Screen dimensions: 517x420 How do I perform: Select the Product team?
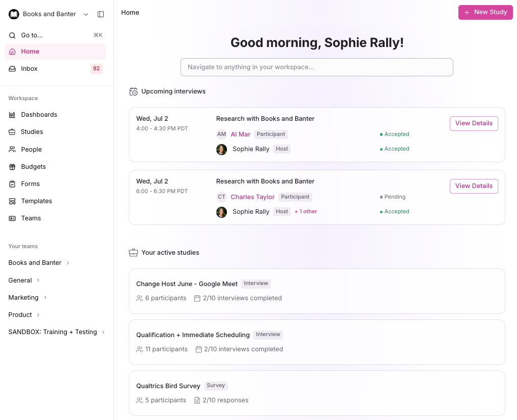click(20, 315)
